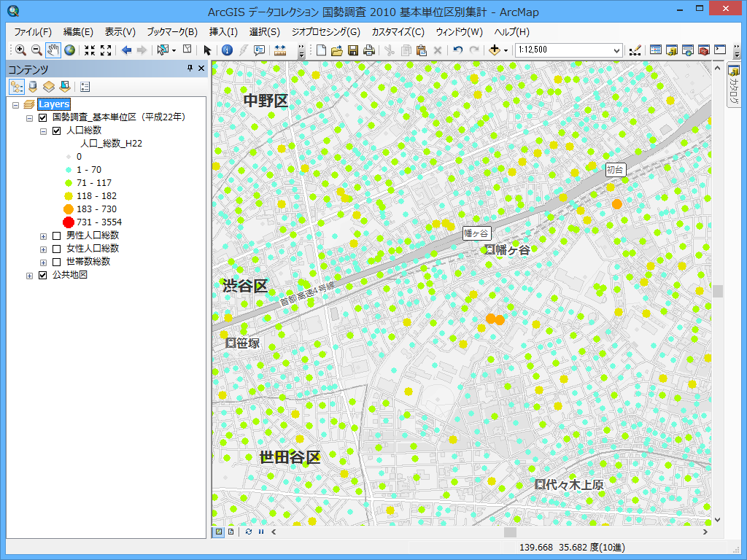The width and height of the screenshot is (747, 560).
Task: Uncheck the 人口総数 layer checkbox
Action: pos(57,131)
